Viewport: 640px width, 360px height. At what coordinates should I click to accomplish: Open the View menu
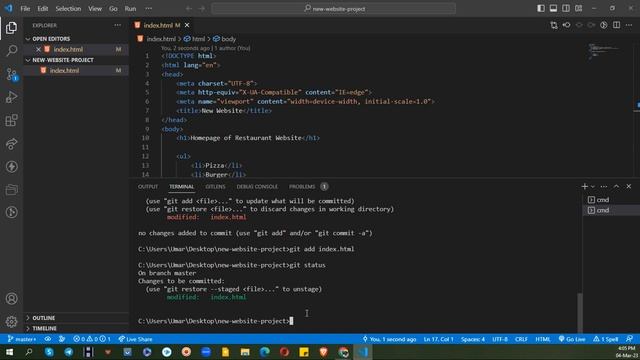(x=95, y=9)
